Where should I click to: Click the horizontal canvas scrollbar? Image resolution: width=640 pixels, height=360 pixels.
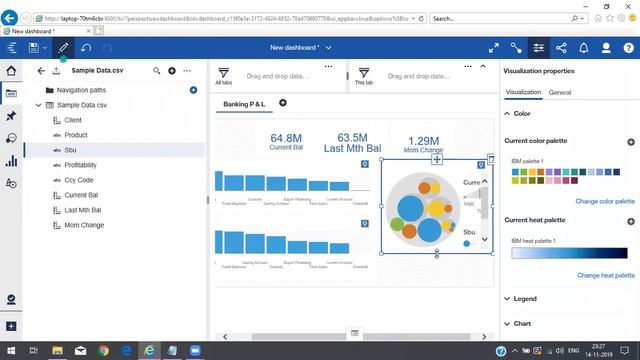coord(361,337)
